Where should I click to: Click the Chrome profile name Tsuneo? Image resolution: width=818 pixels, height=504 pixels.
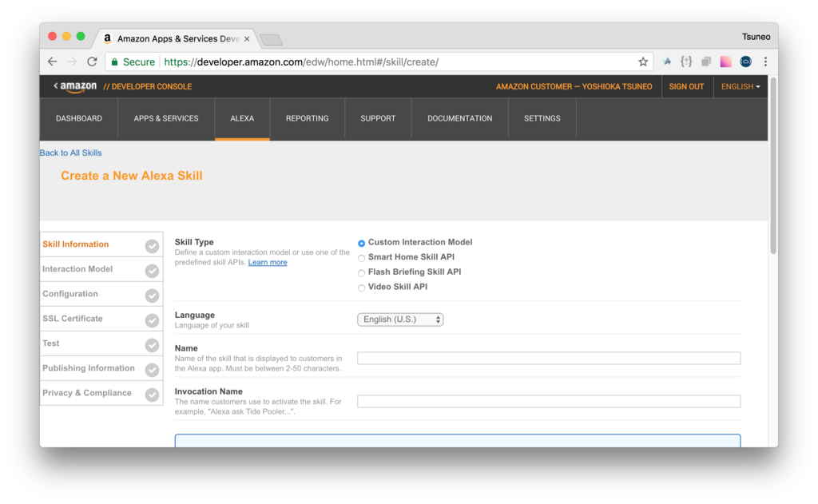click(756, 37)
